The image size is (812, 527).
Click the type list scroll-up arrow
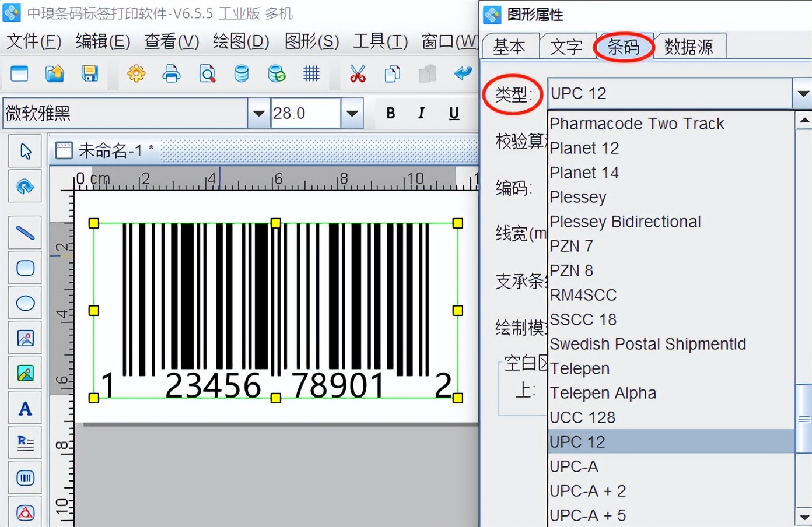point(804,121)
